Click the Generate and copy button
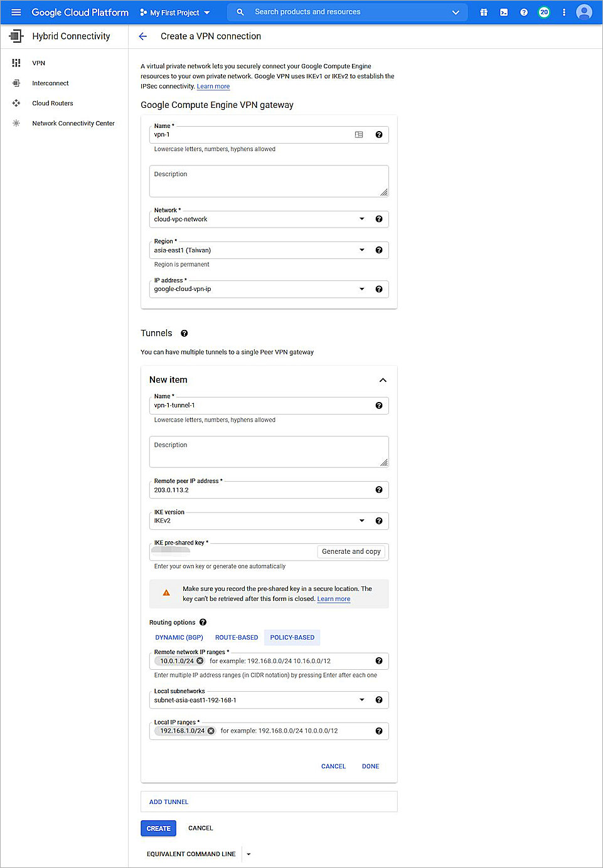Screen dimensions: 603x868 pyautogui.click(x=351, y=552)
